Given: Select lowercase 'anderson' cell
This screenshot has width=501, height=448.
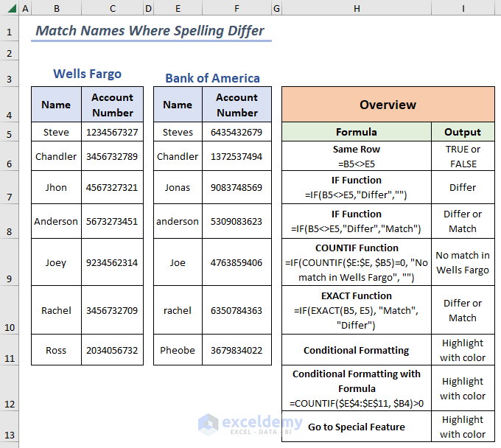Looking at the screenshot, I should pyautogui.click(x=178, y=221).
